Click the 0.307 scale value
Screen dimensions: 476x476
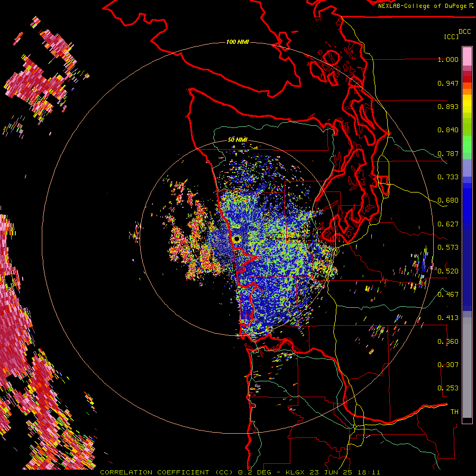coord(448,364)
